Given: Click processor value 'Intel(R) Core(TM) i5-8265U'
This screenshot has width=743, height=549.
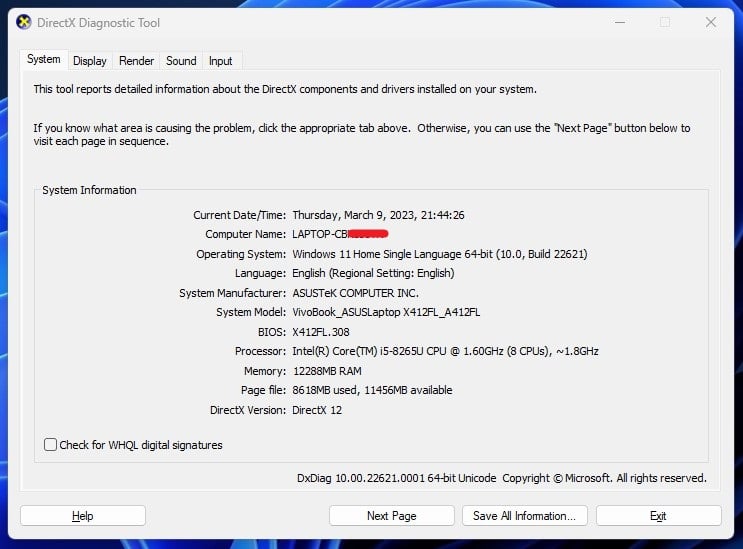Looking at the screenshot, I should 358,351.
